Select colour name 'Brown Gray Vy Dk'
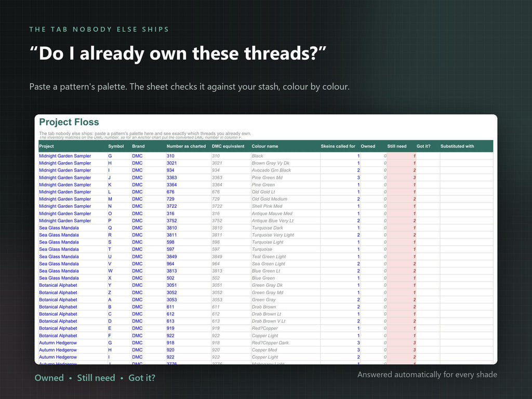The width and height of the screenshot is (532, 399). pyautogui.click(x=270, y=163)
